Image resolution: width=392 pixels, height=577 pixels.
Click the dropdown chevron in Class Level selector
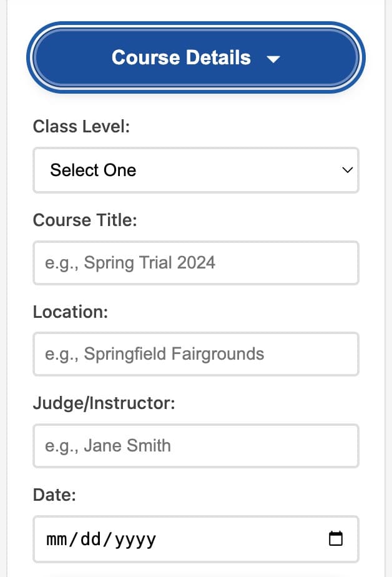pyautogui.click(x=346, y=170)
